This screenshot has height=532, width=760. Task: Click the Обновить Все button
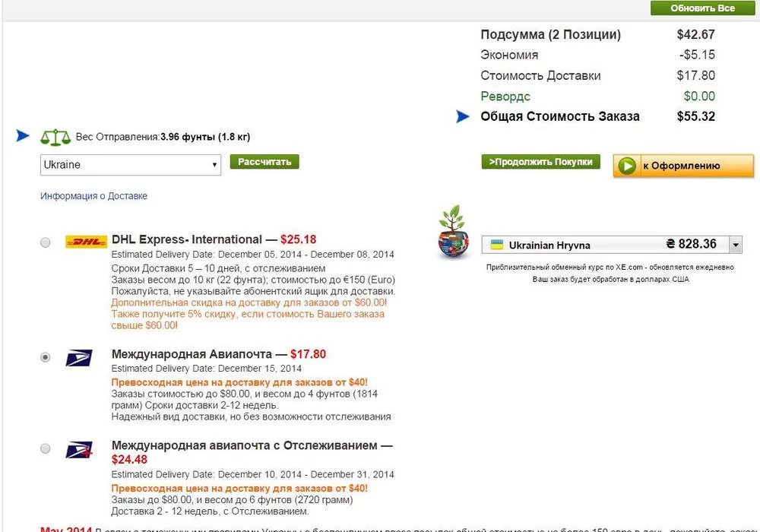(702, 8)
